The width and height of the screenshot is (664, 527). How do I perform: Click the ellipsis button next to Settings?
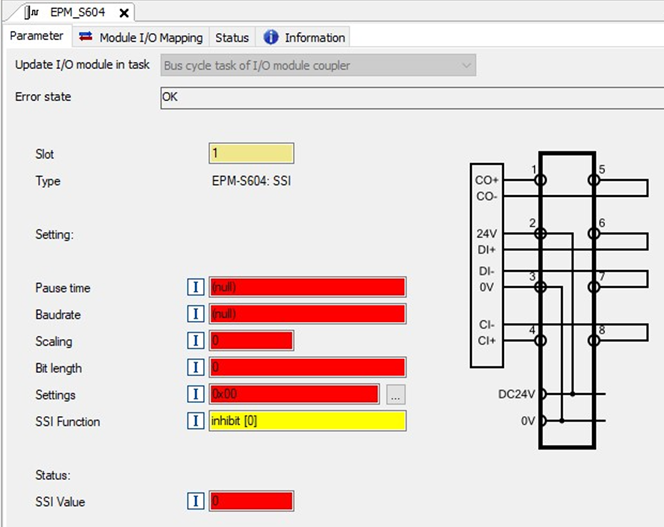click(x=396, y=394)
